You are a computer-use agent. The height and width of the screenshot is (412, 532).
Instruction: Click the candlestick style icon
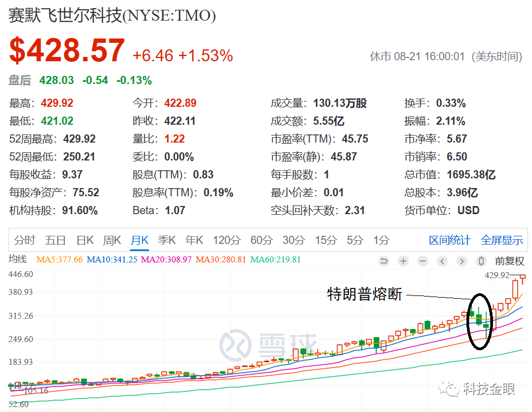[x=481, y=261]
